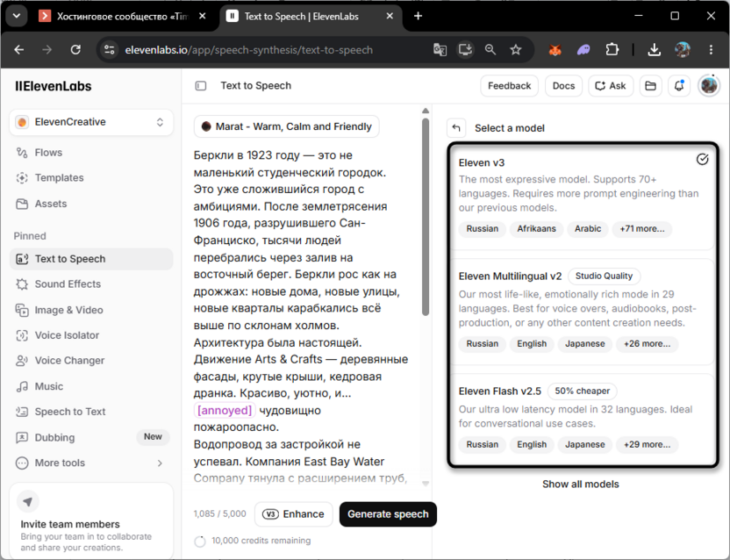Click the zoom magnifier icon in address bar
Viewport: 730px width, 560px height.
click(490, 49)
